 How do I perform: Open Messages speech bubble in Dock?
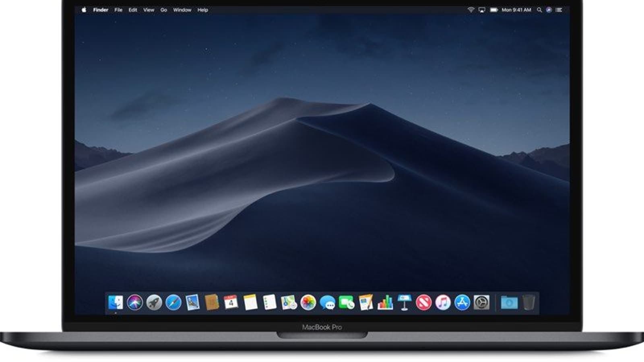[328, 302]
